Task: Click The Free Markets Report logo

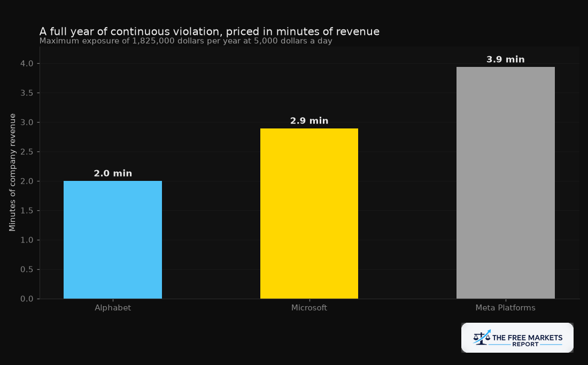Action: coord(517,338)
